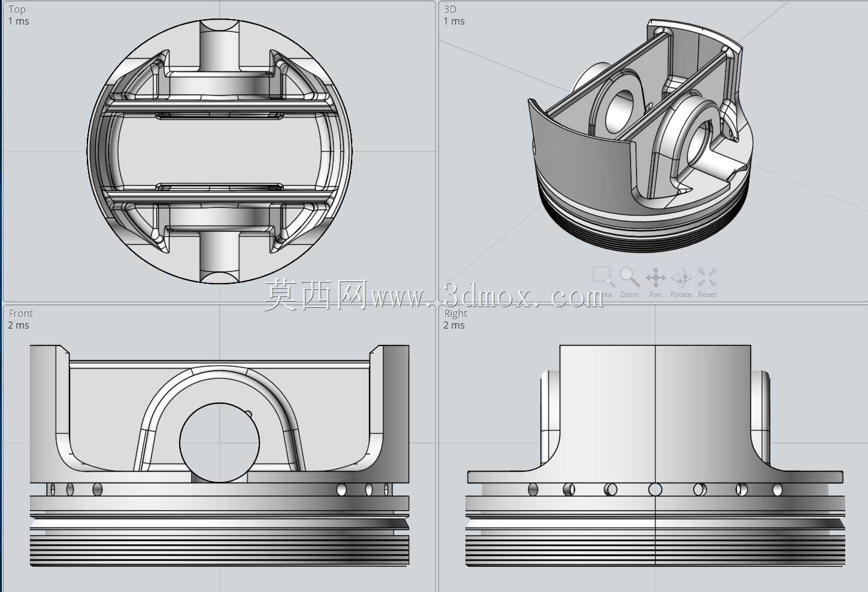The image size is (868, 592).
Task: Select the Area zoom tool
Action: tap(603, 282)
